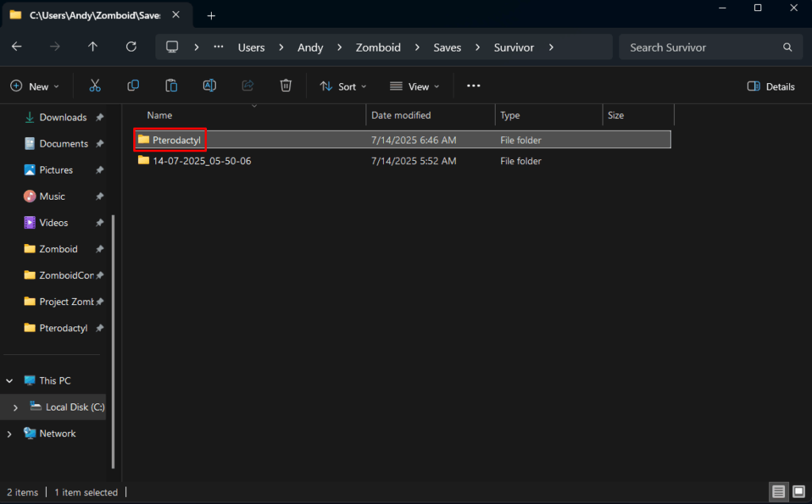The height and width of the screenshot is (504, 812).
Task: Open Pictures in the sidebar
Action: [56, 170]
